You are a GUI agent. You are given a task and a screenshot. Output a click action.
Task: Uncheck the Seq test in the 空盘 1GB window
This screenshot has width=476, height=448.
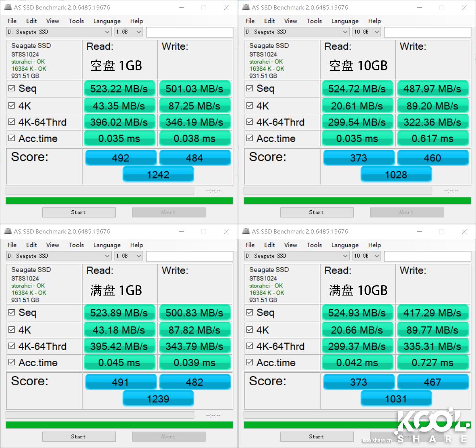click(x=12, y=88)
